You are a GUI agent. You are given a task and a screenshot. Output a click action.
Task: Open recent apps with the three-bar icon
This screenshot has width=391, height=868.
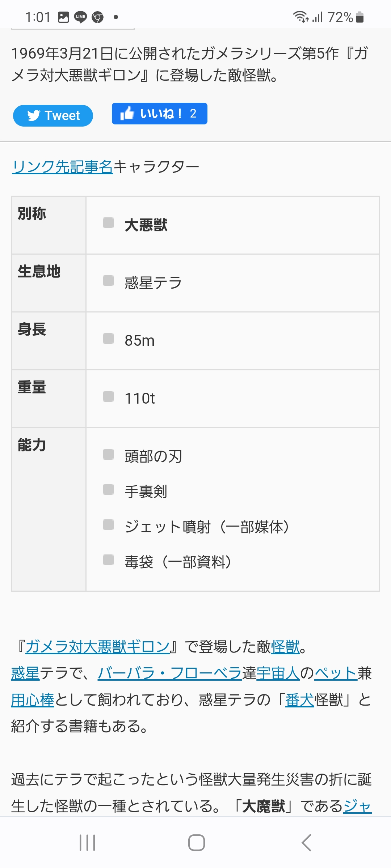click(87, 843)
